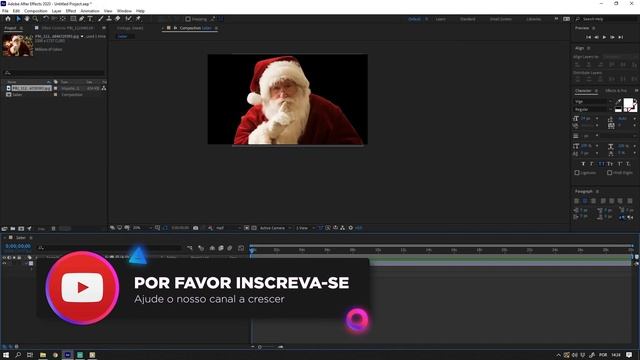The height and width of the screenshot is (360, 640).
Task: Select the Clone Stamp tool
Action: 109,19
